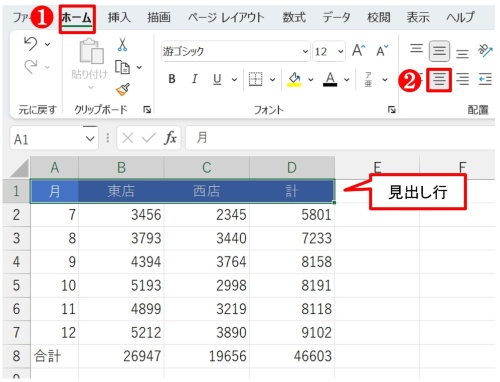Expand the Fill Color dropdown arrow
Viewport: 500px width, 382px height.
click(311, 80)
